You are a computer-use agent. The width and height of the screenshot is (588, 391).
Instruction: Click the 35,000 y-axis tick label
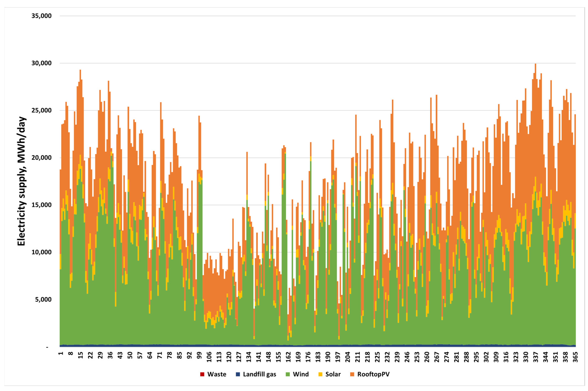[x=41, y=16]
